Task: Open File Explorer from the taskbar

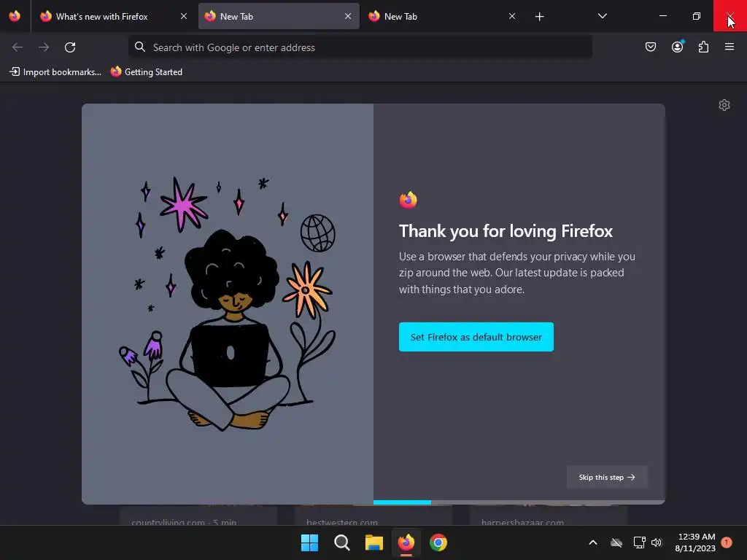Action: (x=374, y=542)
